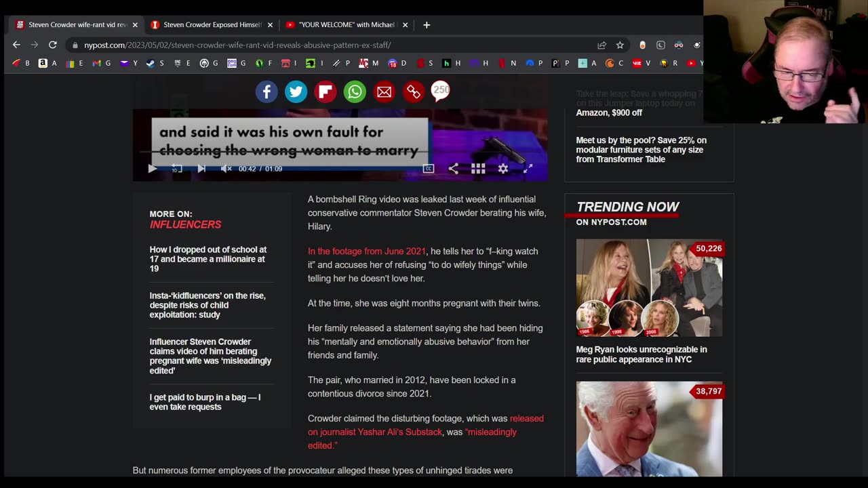
Task: Select Steven Crowder wife-rant vid tab
Action: tap(77, 24)
